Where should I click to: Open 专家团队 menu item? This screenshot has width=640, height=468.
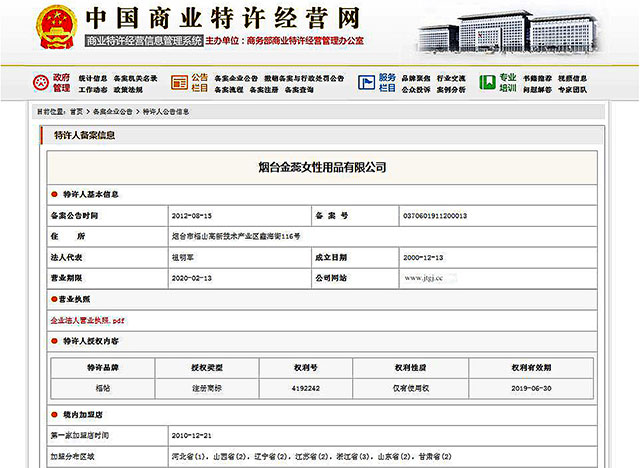(573, 90)
